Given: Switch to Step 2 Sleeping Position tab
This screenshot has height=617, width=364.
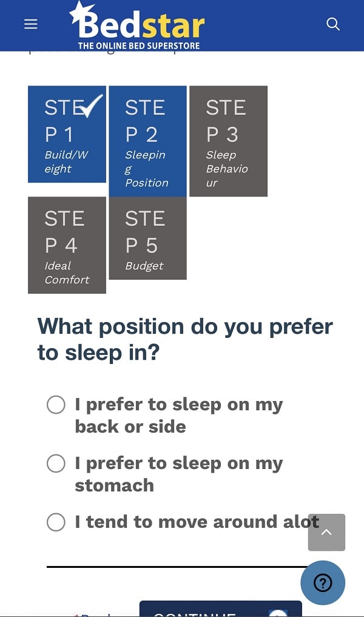Looking at the screenshot, I should (147, 141).
